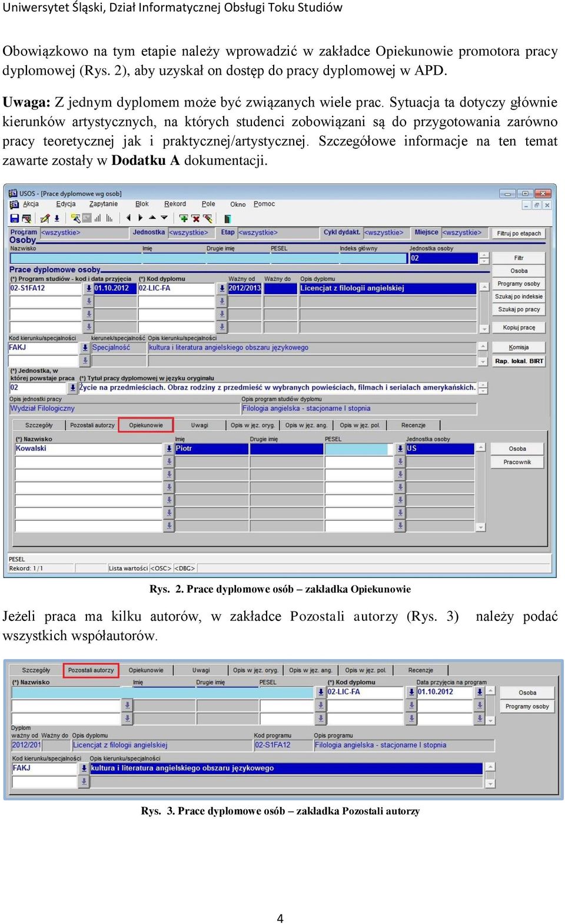Select Pozostali autorzy tab in lower figure
Screen dimensions: 565x924
(91, 670)
